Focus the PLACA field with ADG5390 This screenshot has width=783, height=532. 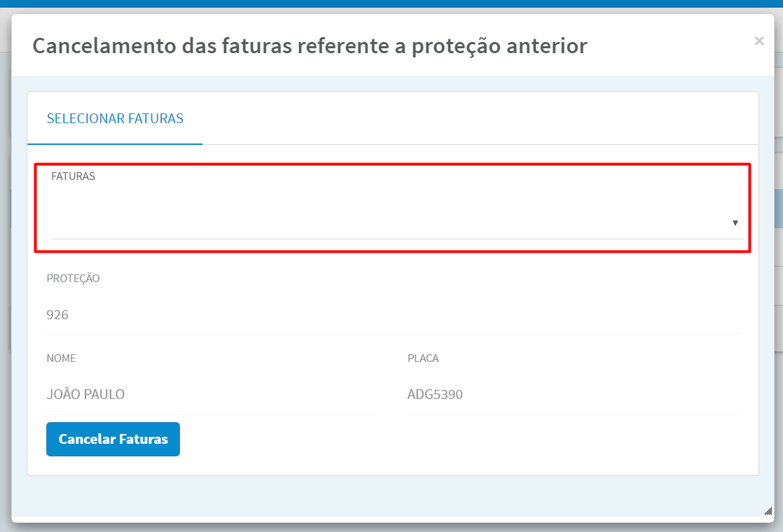(574, 394)
